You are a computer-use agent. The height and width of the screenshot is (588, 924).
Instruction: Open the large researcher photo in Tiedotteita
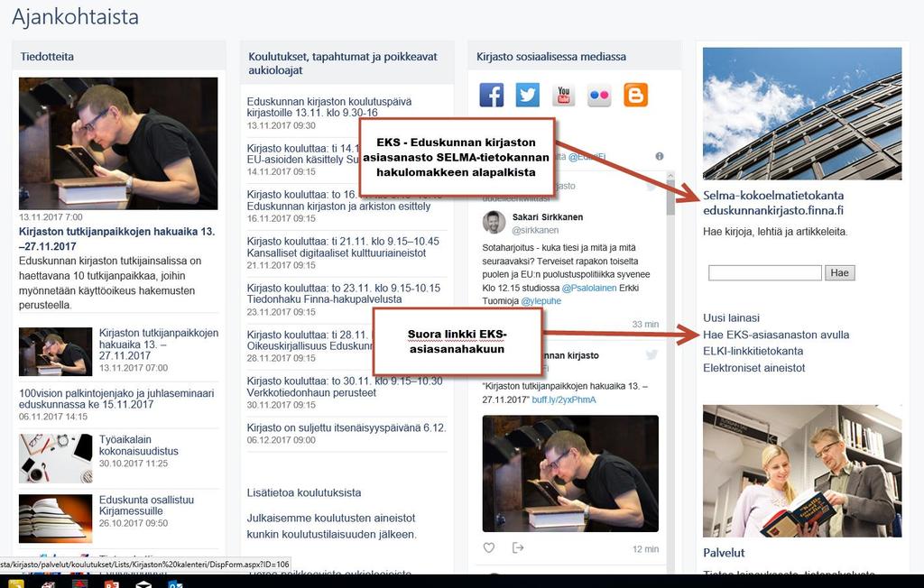(x=118, y=143)
